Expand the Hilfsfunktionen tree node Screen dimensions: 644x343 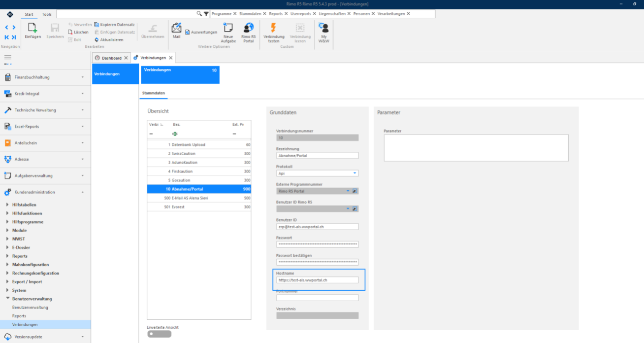tap(7, 213)
